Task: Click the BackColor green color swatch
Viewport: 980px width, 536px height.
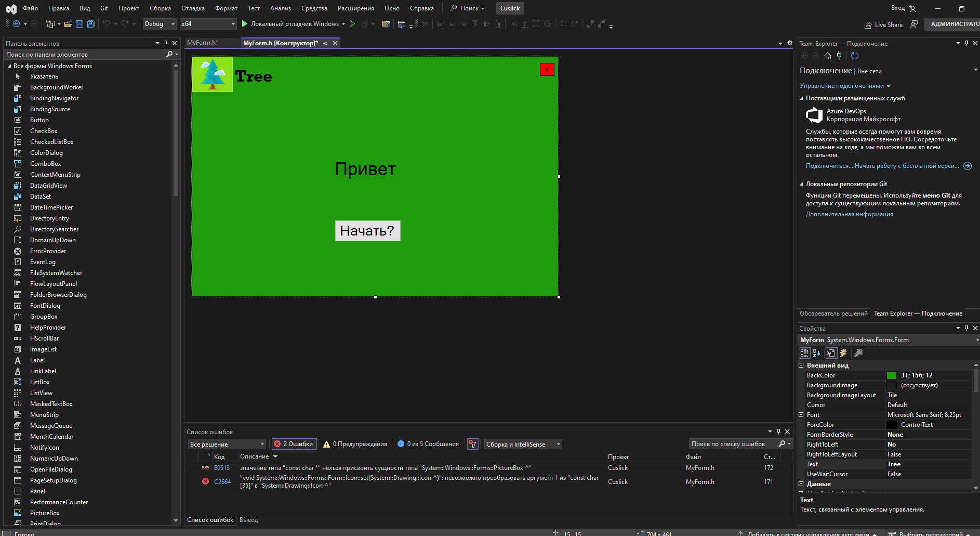Action: 892,375
